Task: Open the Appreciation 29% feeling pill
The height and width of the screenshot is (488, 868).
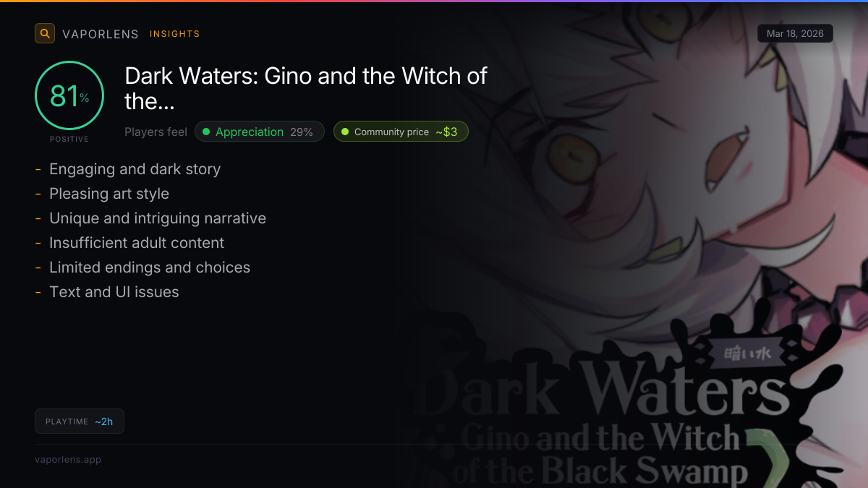Action: click(260, 132)
